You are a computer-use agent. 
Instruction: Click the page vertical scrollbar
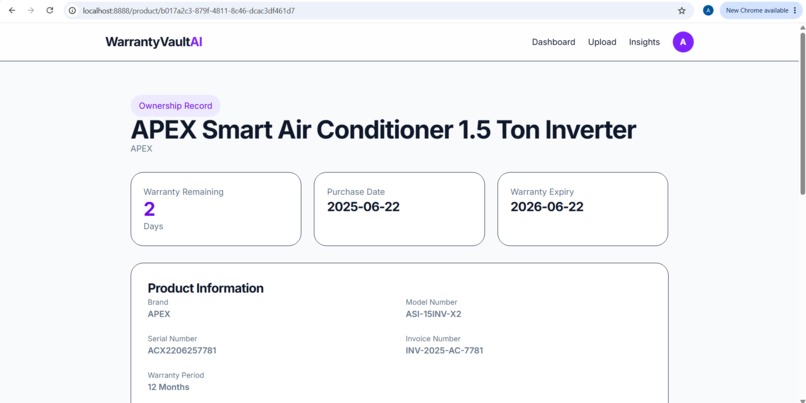pyautogui.click(x=802, y=113)
